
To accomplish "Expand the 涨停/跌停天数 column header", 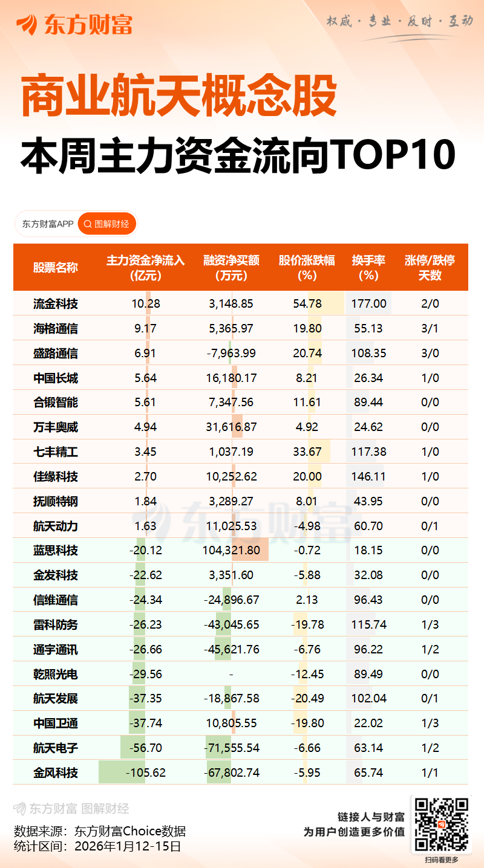I will pyautogui.click(x=431, y=267).
